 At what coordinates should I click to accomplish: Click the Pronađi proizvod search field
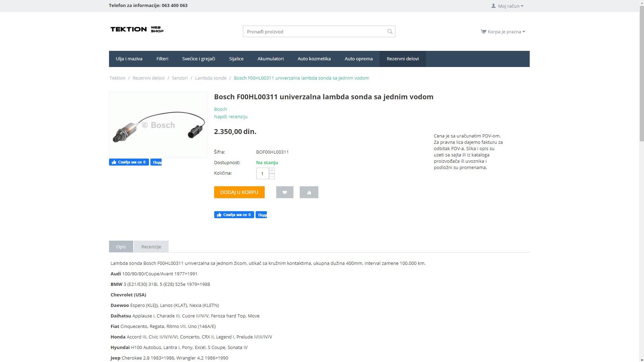coord(314,32)
